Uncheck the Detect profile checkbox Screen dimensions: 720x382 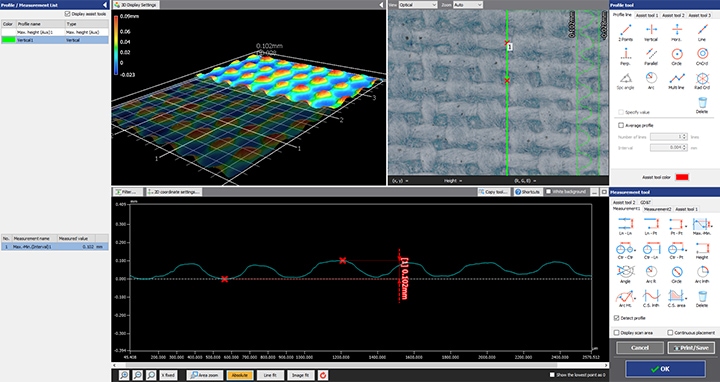(x=617, y=318)
